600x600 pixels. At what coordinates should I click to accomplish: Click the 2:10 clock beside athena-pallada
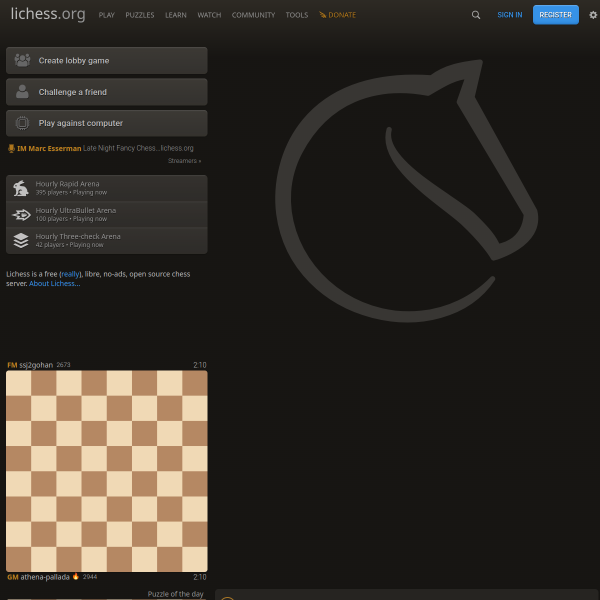pyautogui.click(x=200, y=577)
